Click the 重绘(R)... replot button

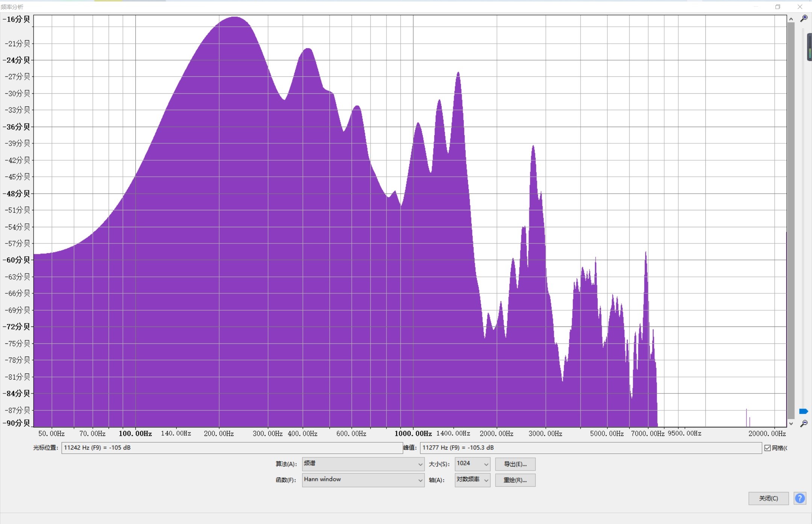515,480
